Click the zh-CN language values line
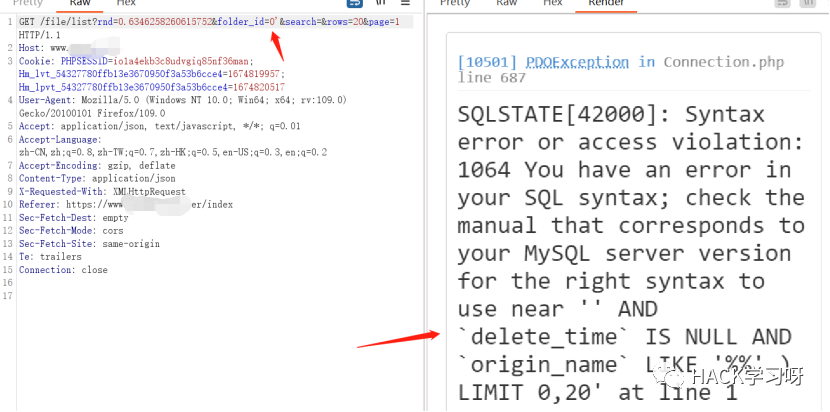 pyautogui.click(x=173, y=152)
